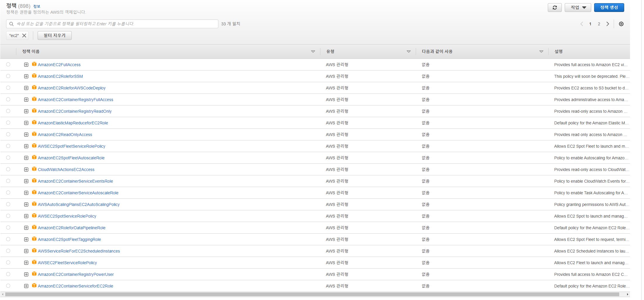
Task: Select the AmazonEC2RoleforAWSCodeDeploy radio button
Action: [x=8, y=88]
